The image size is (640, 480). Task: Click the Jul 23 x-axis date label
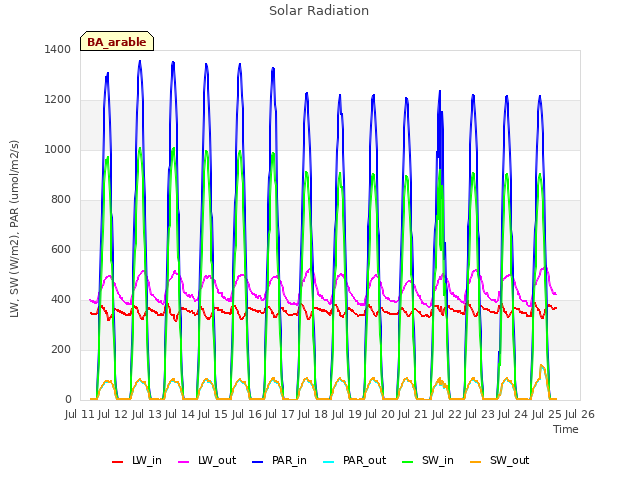[x=480, y=415]
